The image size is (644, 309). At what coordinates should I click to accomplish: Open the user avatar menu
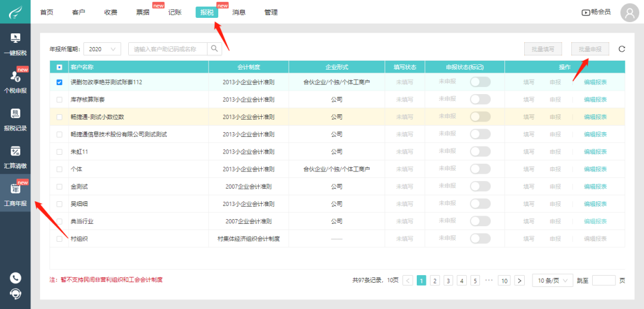pos(630,13)
